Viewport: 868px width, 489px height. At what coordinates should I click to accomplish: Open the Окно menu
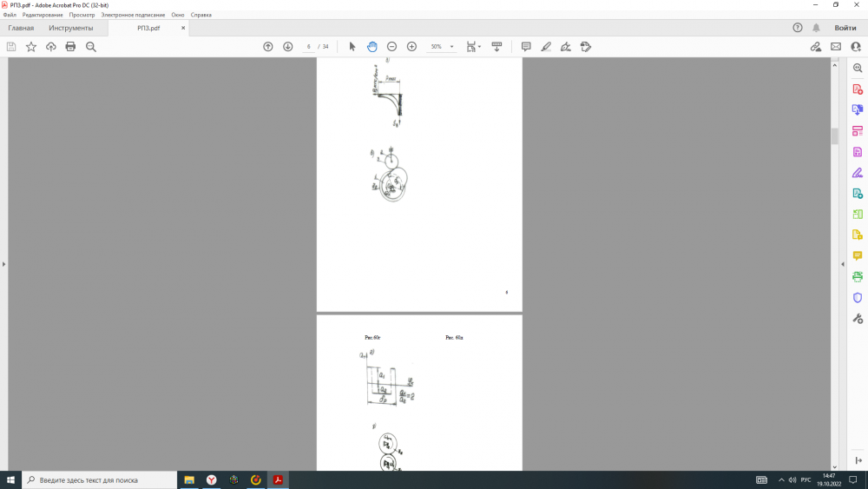[178, 15]
